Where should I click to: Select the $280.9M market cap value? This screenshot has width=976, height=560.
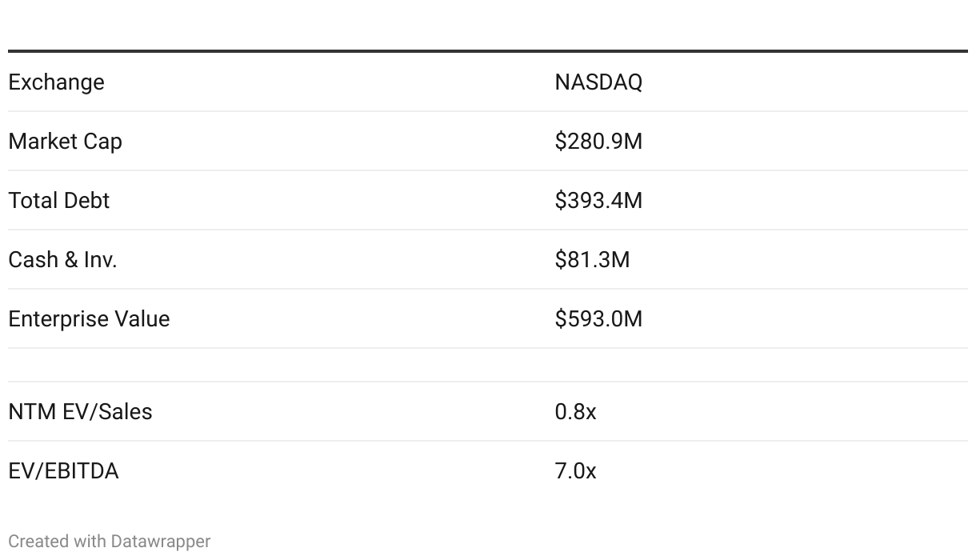click(598, 142)
